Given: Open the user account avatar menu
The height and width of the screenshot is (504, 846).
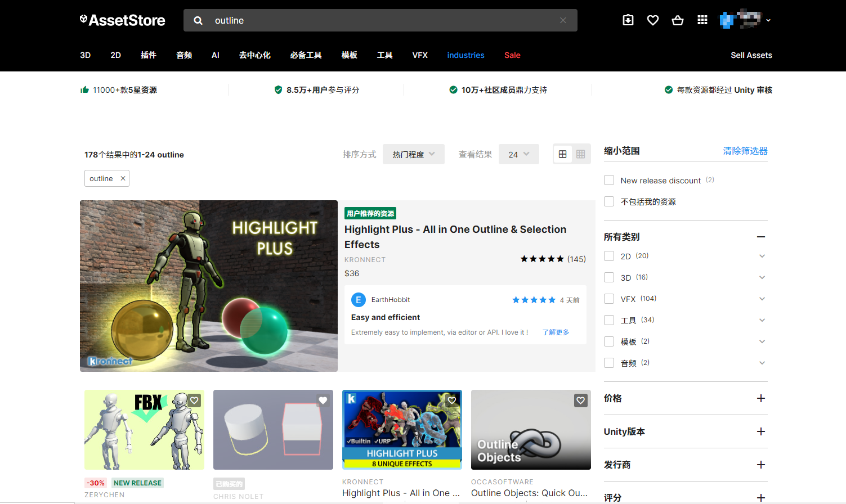Looking at the screenshot, I should (745, 20).
